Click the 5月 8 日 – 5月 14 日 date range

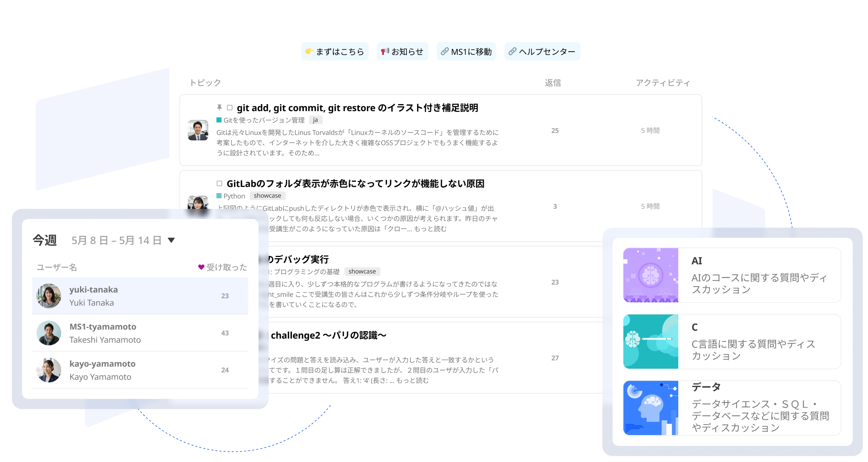click(116, 240)
